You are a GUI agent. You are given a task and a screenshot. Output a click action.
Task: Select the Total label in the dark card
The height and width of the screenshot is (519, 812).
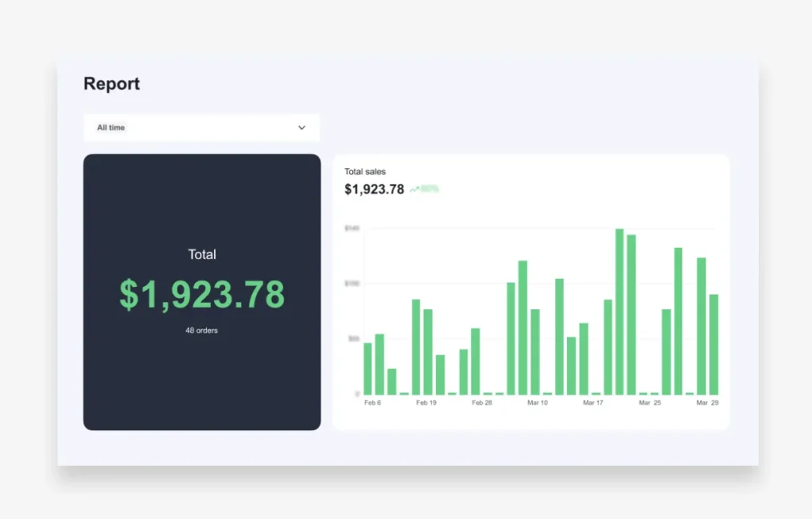(x=201, y=254)
